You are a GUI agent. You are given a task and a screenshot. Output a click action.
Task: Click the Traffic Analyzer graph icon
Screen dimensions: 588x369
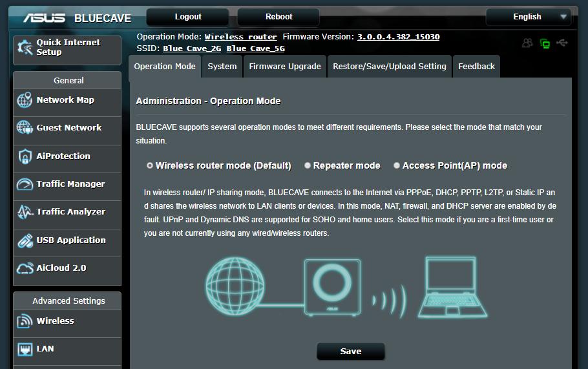click(25, 212)
